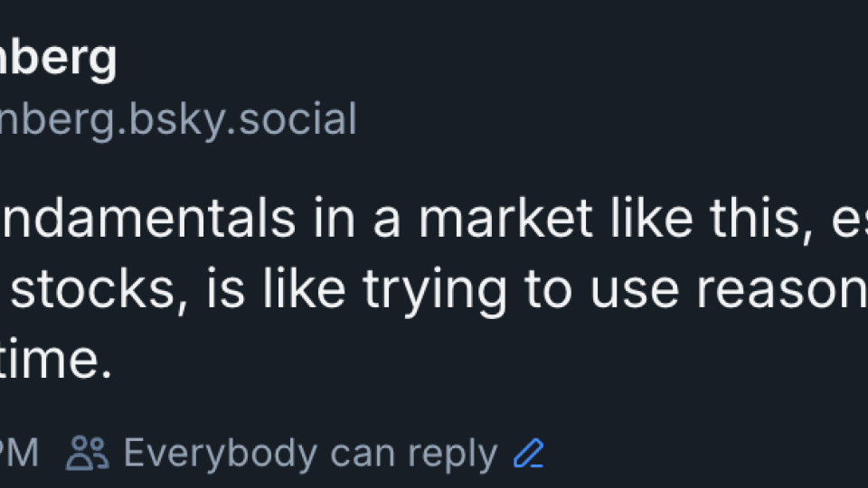Screen dimensions: 868x488
Task: Click the word "reply" next to pencil icon
Action: click(x=457, y=455)
